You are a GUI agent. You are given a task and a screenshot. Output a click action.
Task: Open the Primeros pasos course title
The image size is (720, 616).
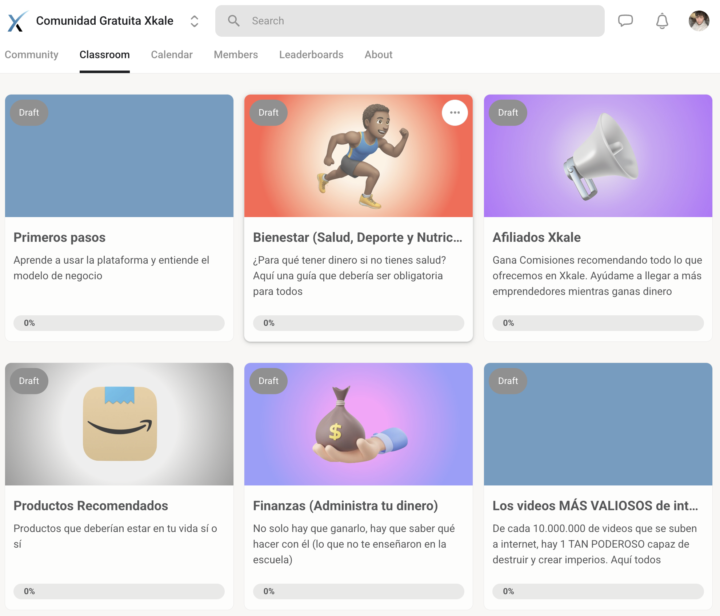click(x=59, y=237)
